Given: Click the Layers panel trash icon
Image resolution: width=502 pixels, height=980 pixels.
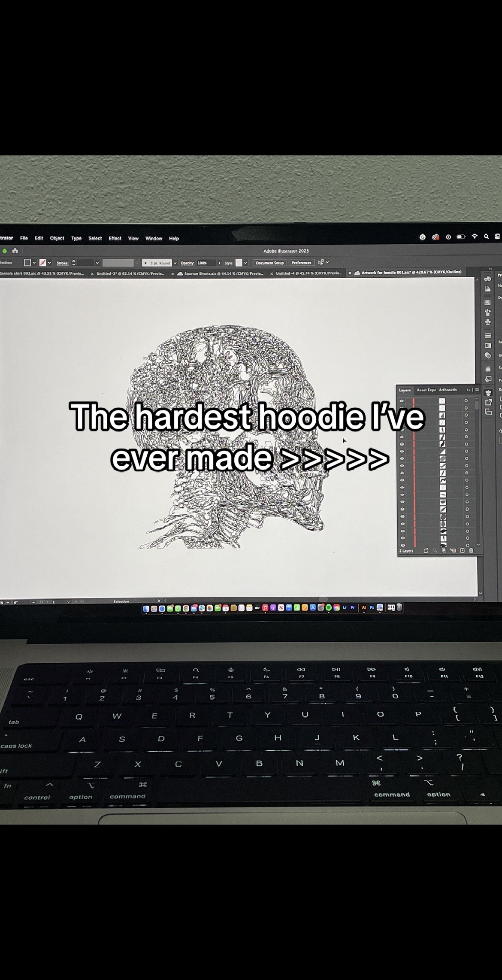Looking at the screenshot, I should tap(471, 550).
